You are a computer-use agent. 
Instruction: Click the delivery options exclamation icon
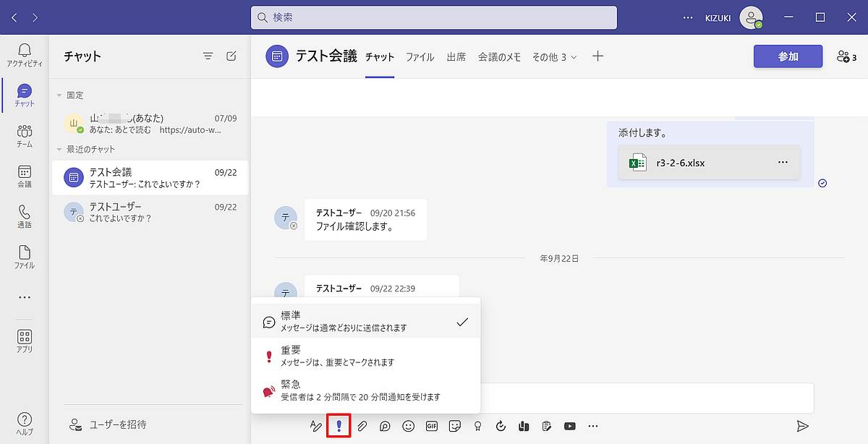(339, 426)
